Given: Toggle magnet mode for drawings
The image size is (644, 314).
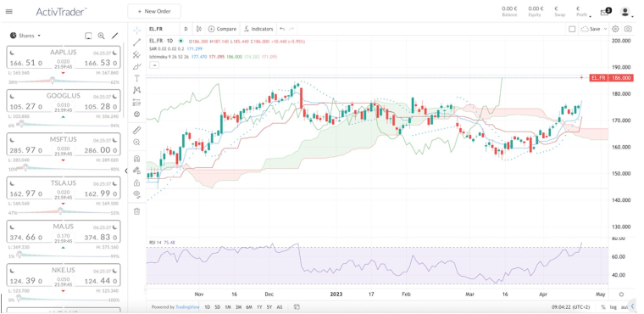Looking at the screenshot, I should coord(137,159).
